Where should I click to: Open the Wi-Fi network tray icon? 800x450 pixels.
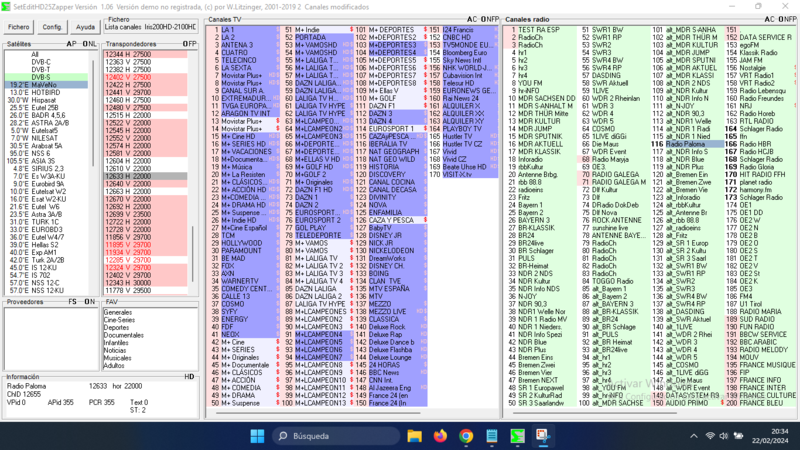point(710,436)
